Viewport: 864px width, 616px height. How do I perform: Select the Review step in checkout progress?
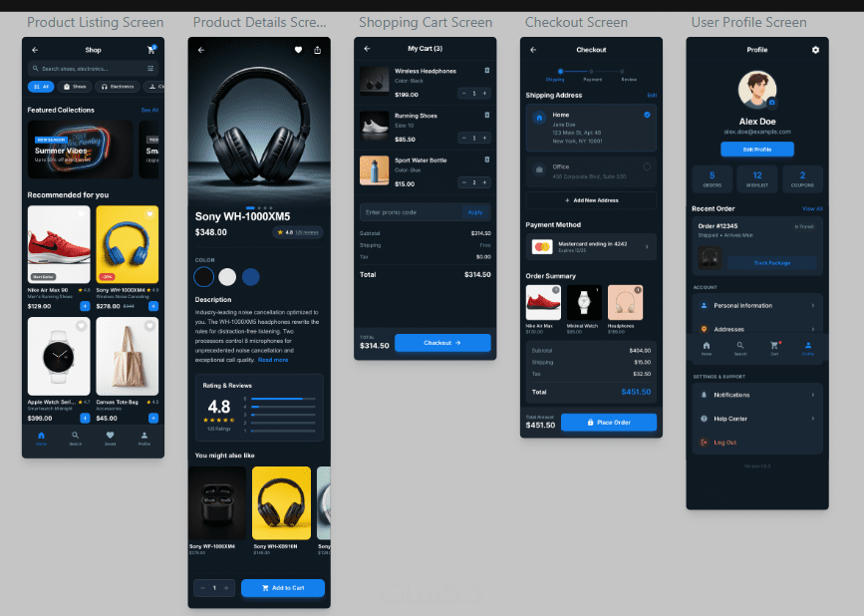point(628,75)
